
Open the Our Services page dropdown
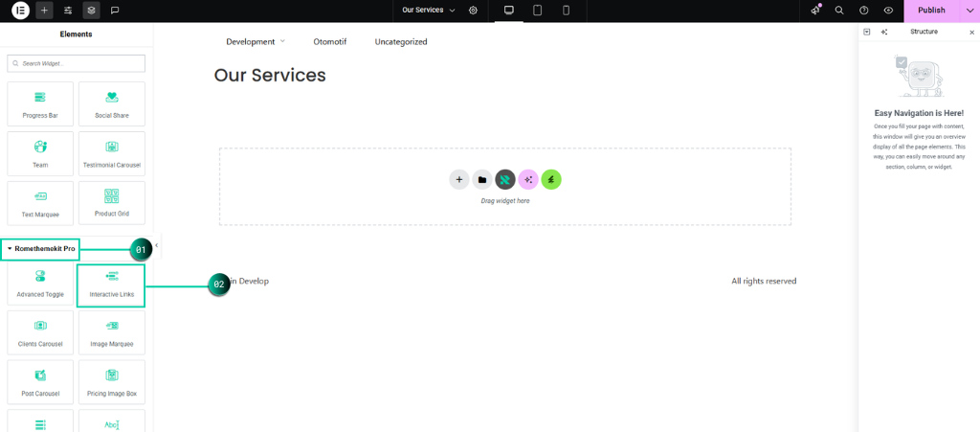(x=429, y=11)
